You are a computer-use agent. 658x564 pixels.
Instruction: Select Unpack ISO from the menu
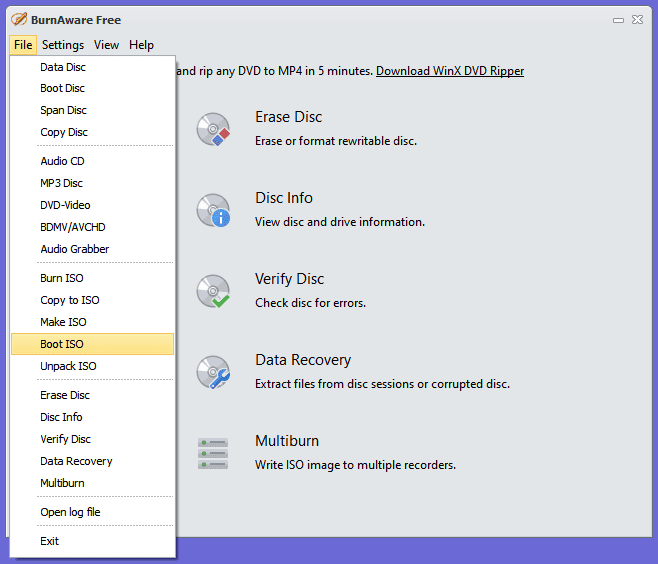(x=68, y=366)
